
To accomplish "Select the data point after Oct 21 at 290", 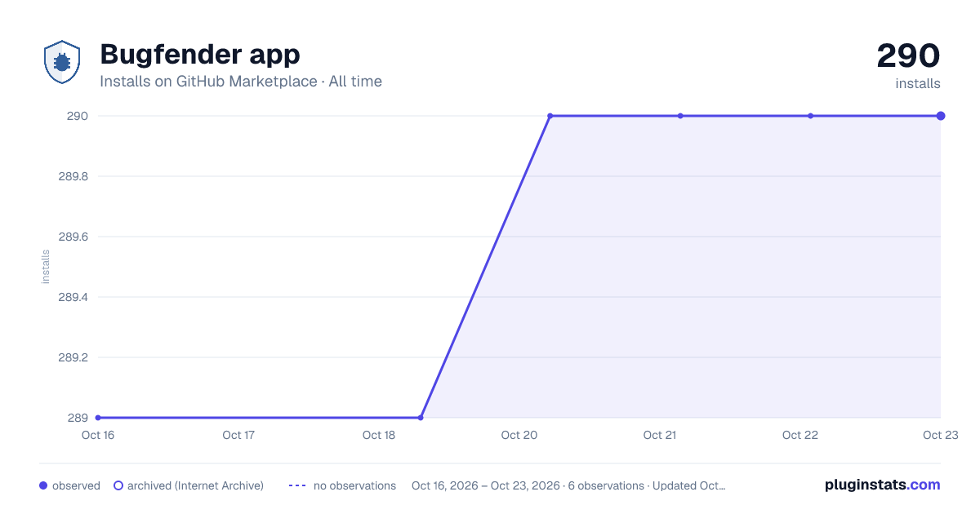I will (680, 116).
